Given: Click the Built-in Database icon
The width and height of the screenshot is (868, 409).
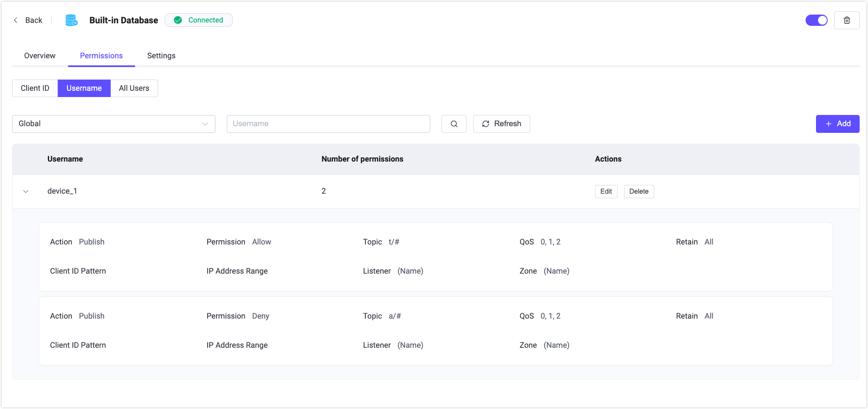Looking at the screenshot, I should [71, 20].
